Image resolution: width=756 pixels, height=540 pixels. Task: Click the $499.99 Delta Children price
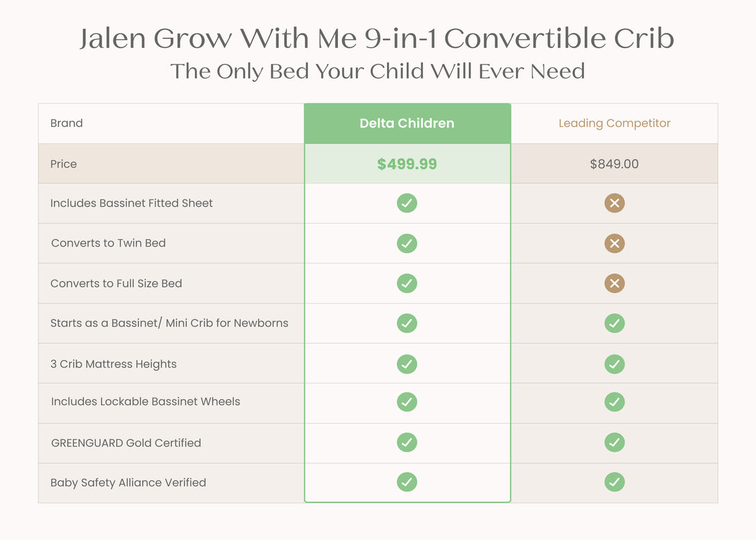(x=407, y=164)
